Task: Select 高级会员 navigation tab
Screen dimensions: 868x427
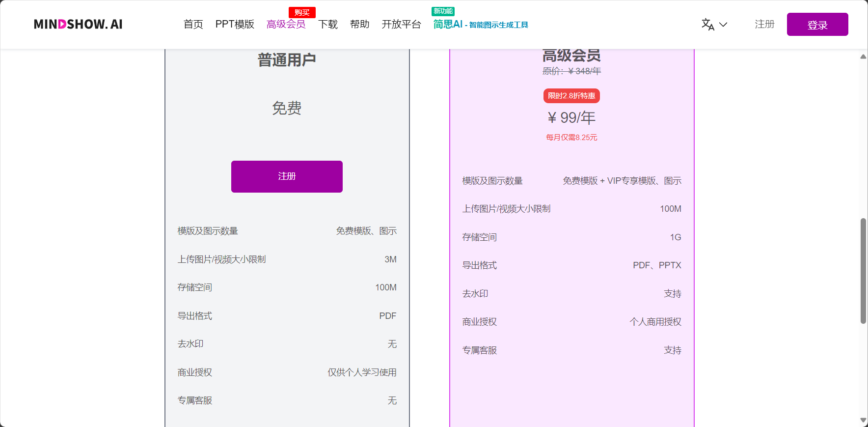Action: (x=286, y=24)
